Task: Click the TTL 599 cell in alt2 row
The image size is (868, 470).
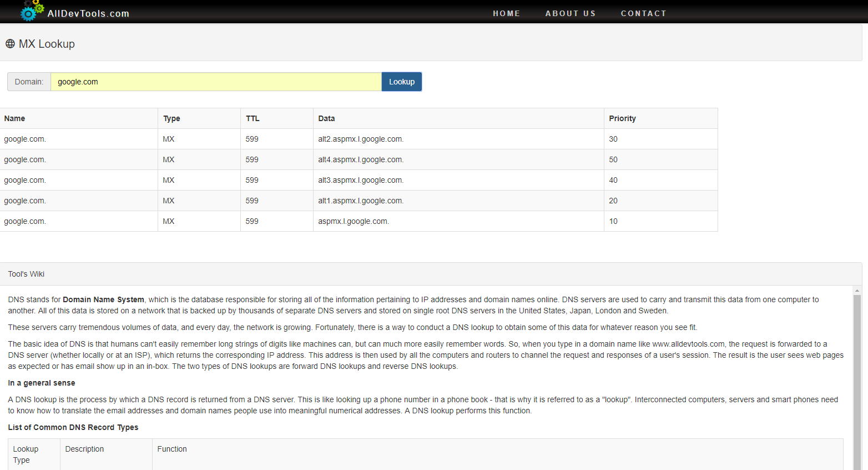Action: [277, 139]
